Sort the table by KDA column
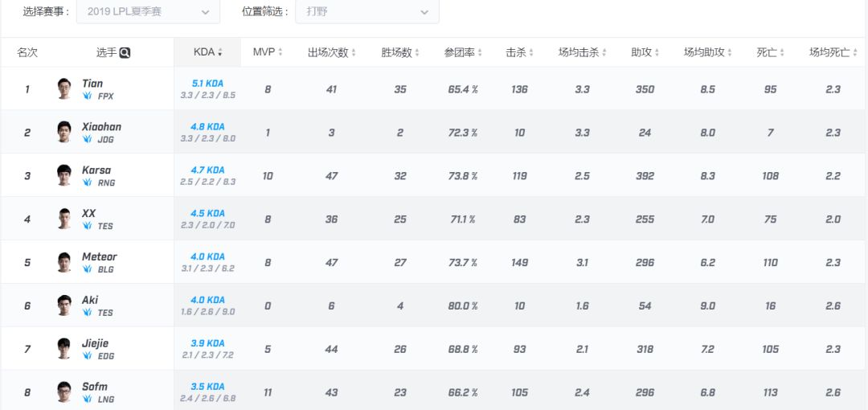The width and height of the screenshot is (868, 410). pyautogui.click(x=207, y=52)
